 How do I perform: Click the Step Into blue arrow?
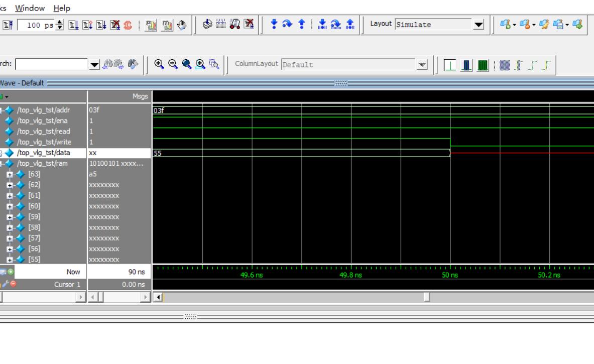(274, 24)
